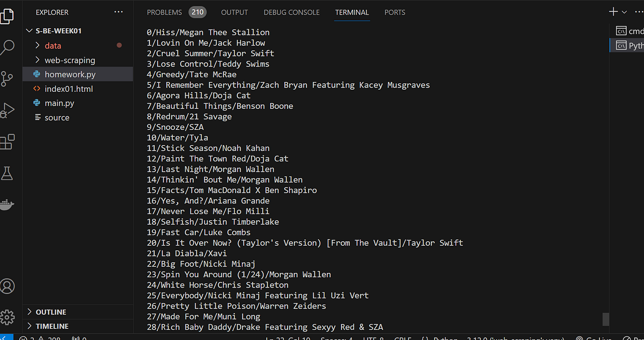
Task: Open the Accounts icon in activity bar
Action: 8,286
